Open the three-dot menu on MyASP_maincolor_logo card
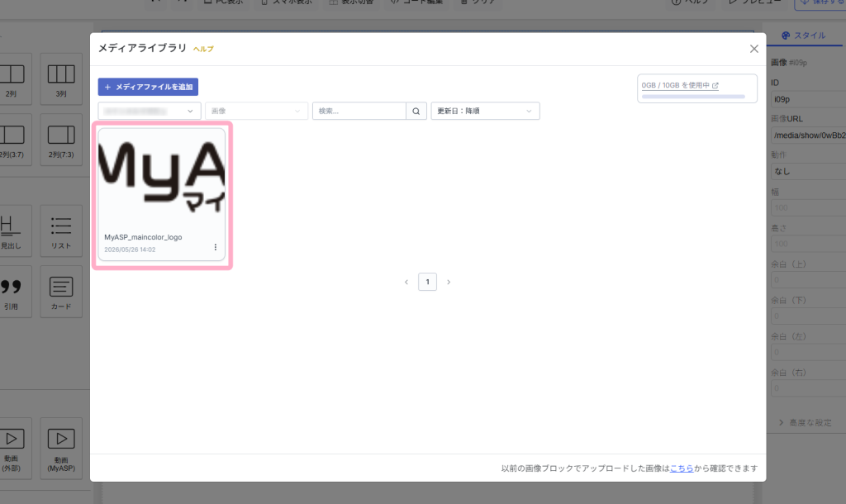Screen dimensions: 846x504 tap(216, 247)
